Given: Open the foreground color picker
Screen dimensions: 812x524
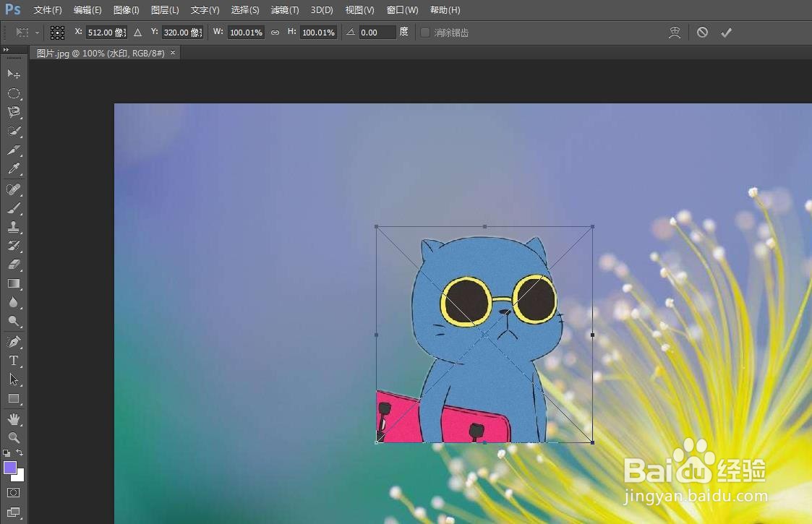Looking at the screenshot, I should point(10,468).
